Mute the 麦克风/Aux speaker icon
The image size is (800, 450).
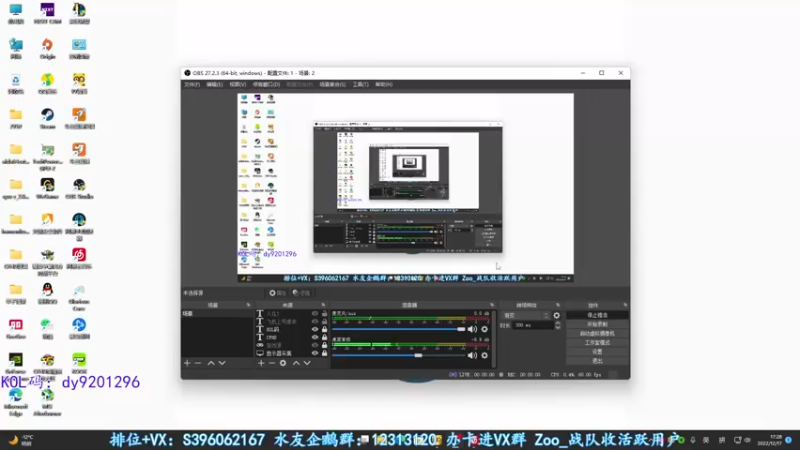[x=472, y=329]
